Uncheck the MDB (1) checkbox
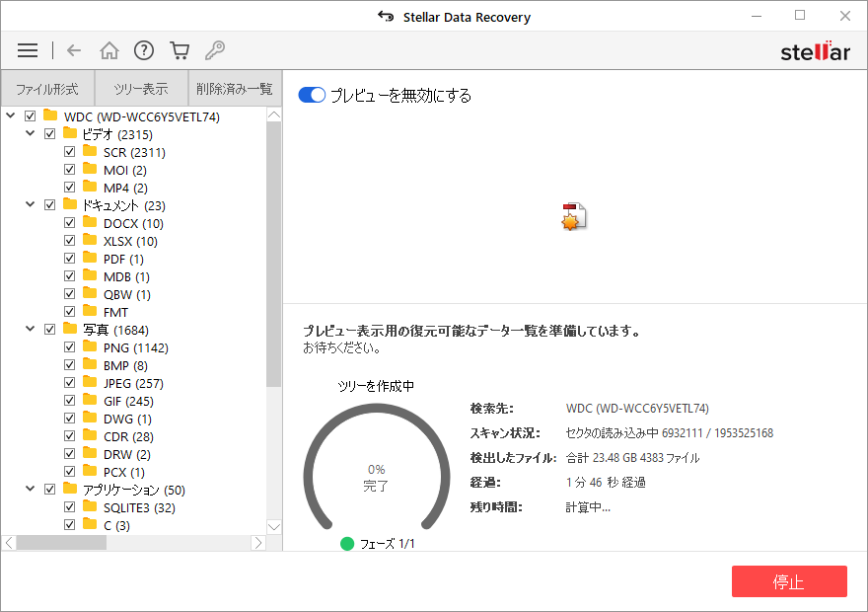The width and height of the screenshot is (868, 612). [70, 276]
